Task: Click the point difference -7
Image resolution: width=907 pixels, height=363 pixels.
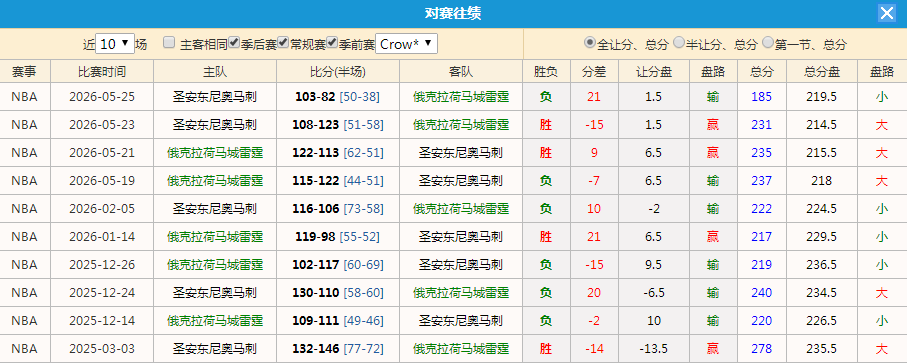Action: tap(594, 181)
